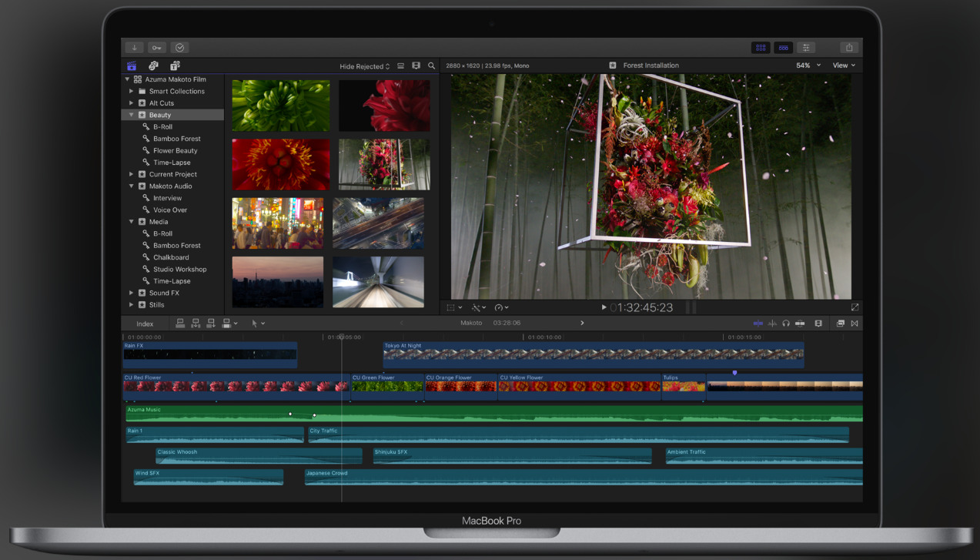Open the retiming speed dropdown
This screenshot has width=980, height=560.
pos(501,307)
